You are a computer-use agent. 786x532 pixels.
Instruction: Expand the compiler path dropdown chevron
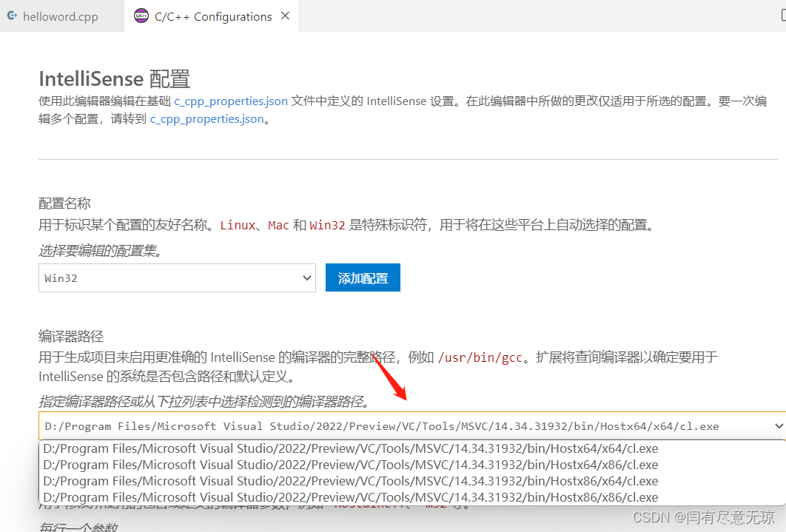[778, 425]
